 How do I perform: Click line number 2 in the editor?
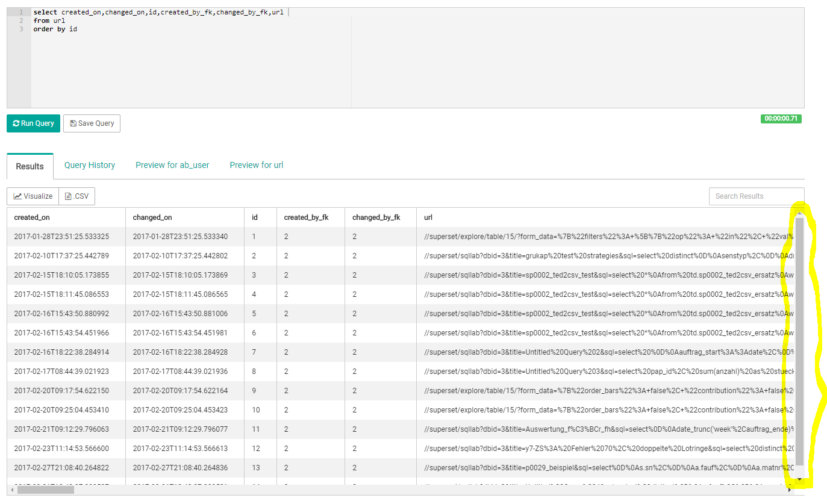pyautogui.click(x=20, y=20)
